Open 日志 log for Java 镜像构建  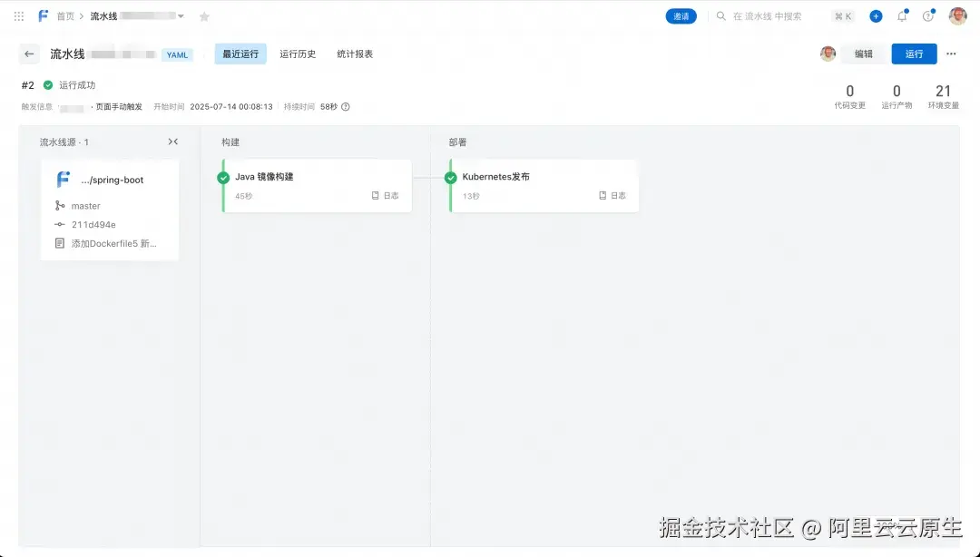[x=385, y=196]
